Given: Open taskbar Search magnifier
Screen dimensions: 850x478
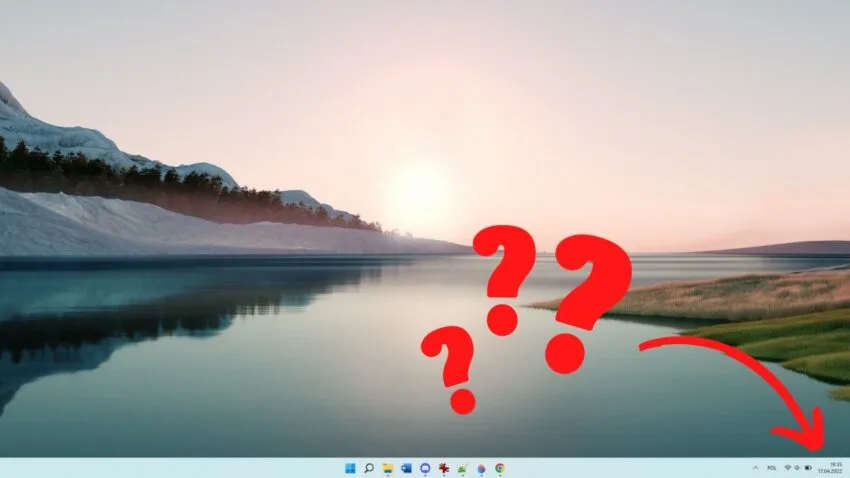Looking at the screenshot, I should 369,468.
